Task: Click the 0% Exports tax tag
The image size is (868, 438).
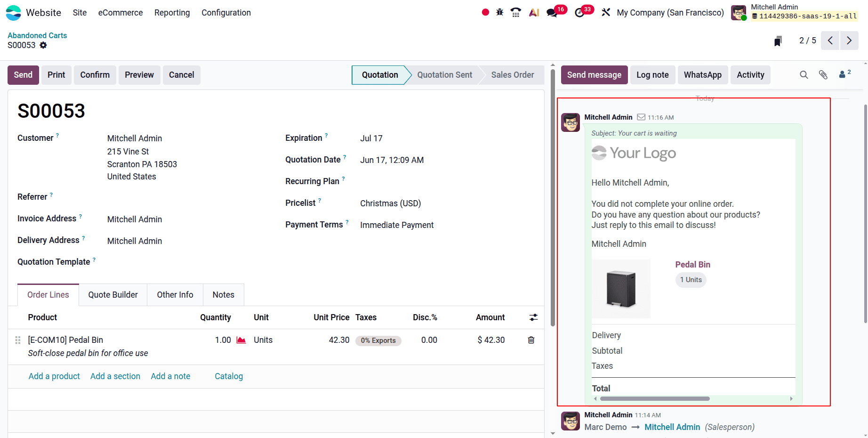Action: (x=378, y=341)
